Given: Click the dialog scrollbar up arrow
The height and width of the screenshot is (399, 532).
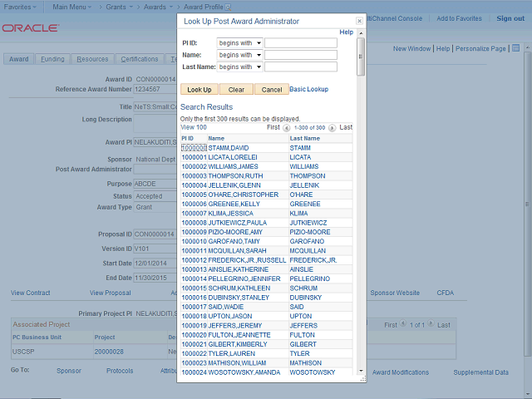Looking at the screenshot, I should pos(361,33).
